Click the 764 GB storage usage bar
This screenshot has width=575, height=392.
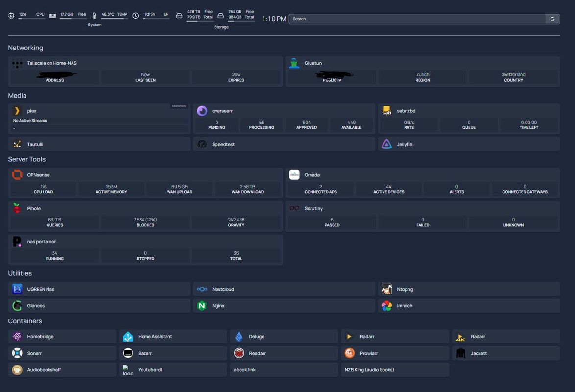[241, 21]
